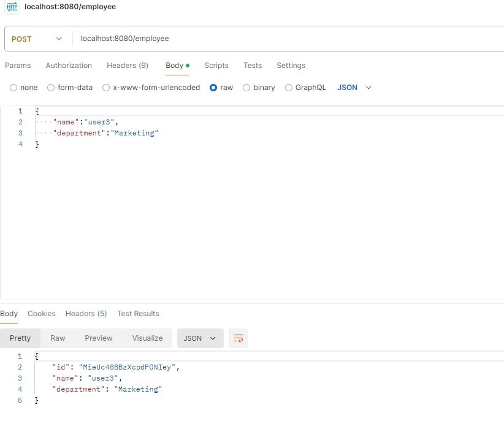The image size is (504, 432).
Task: Click the "name":"user3" line in request body
Action: tap(85, 122)
